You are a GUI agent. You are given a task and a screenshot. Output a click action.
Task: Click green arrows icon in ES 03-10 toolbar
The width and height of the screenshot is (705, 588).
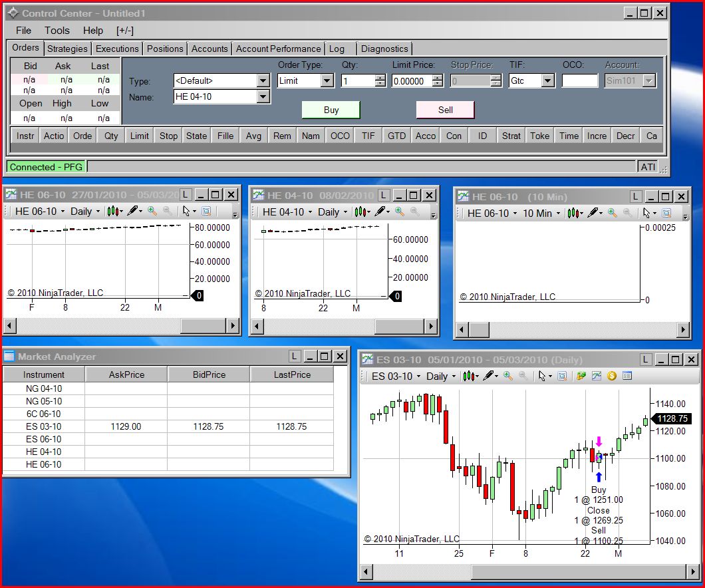click(581, 376)
